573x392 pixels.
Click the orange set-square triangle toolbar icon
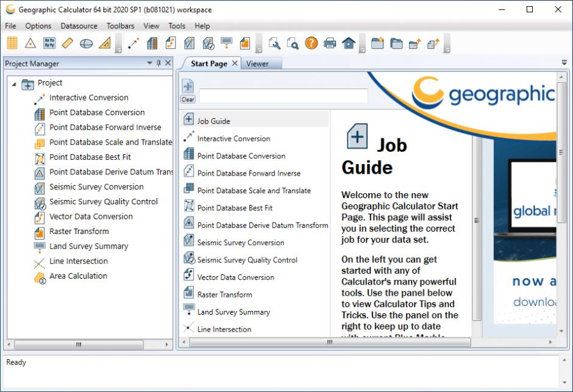[x=105, y=43]
